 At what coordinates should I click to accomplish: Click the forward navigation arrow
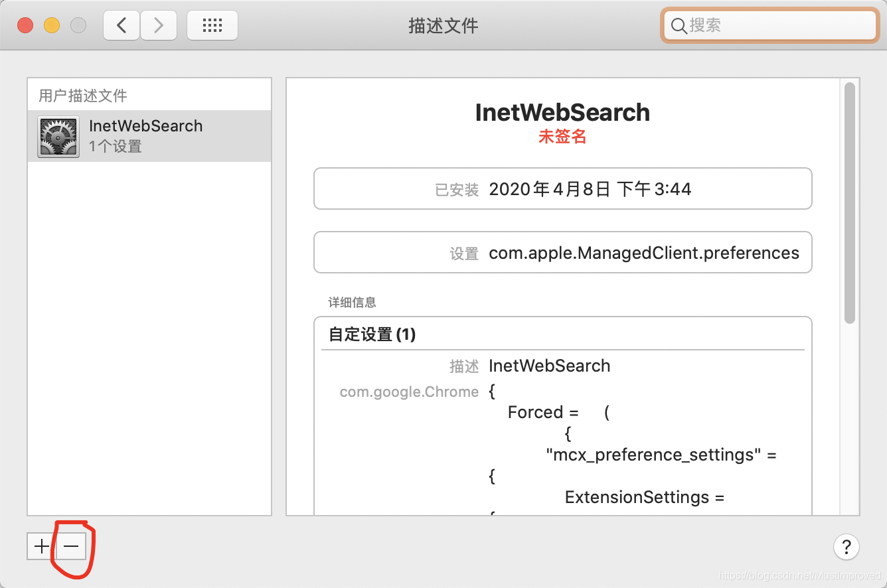point(158,25)
